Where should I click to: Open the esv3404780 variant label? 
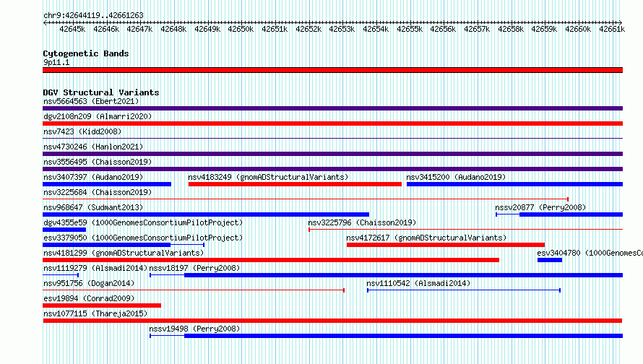(590, 253)
